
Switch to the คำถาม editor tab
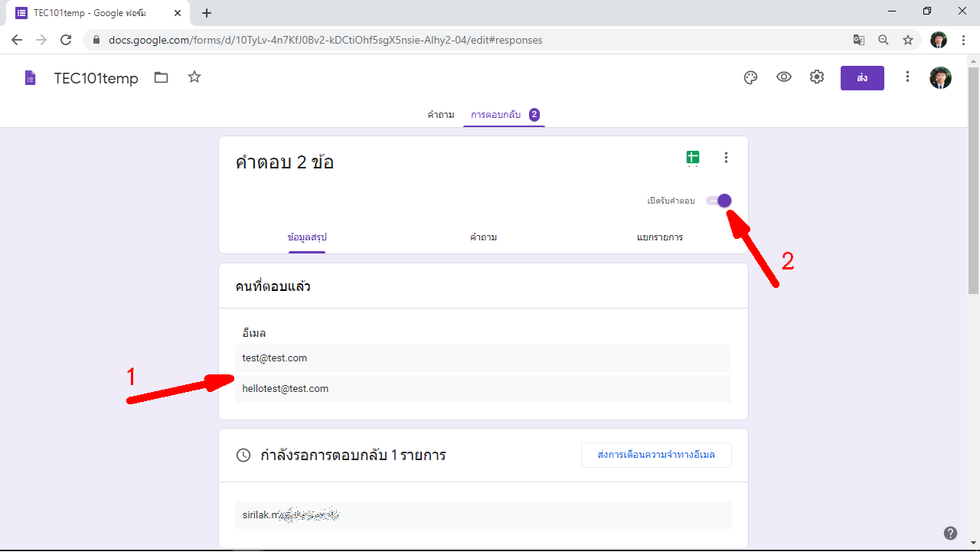coord(440,115)
